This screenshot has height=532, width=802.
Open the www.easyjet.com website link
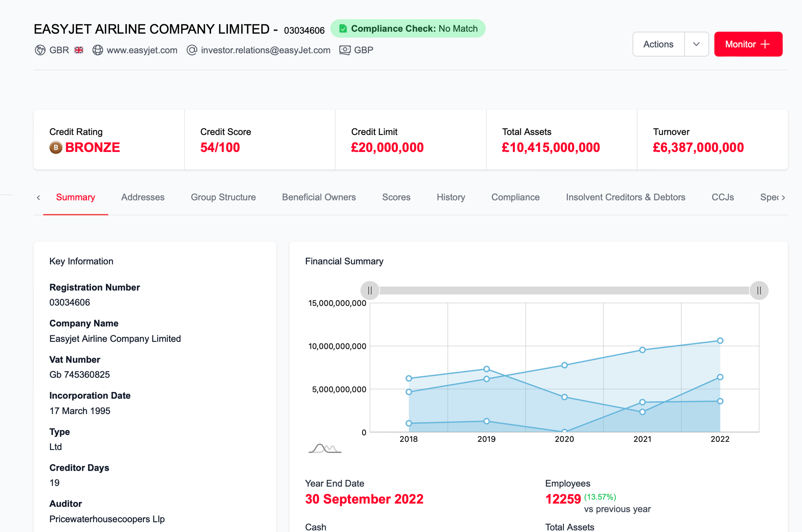pos(142,50)
